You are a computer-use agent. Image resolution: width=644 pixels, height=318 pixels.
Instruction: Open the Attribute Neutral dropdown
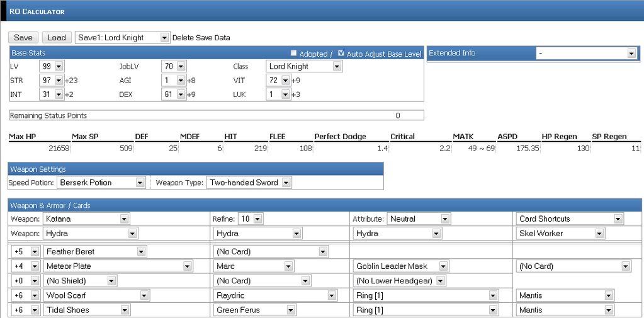(x=419, y=219)
